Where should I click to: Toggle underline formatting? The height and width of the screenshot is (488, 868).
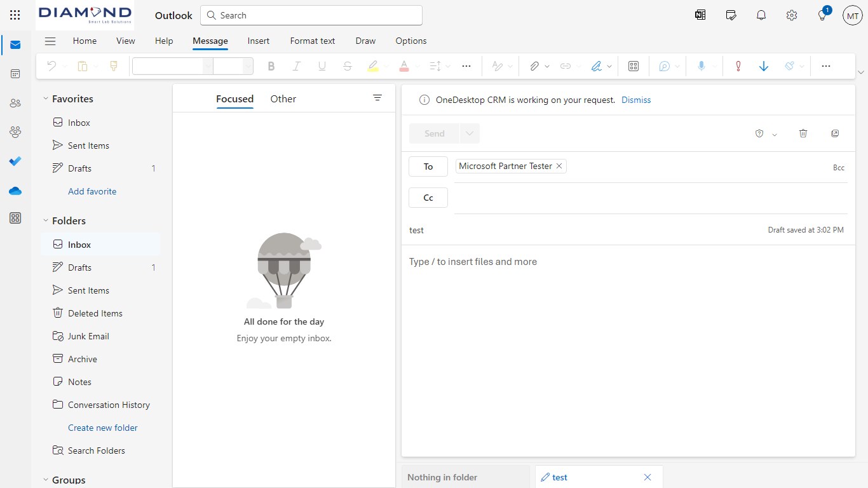pyautogui.click(x=322, y=66)
